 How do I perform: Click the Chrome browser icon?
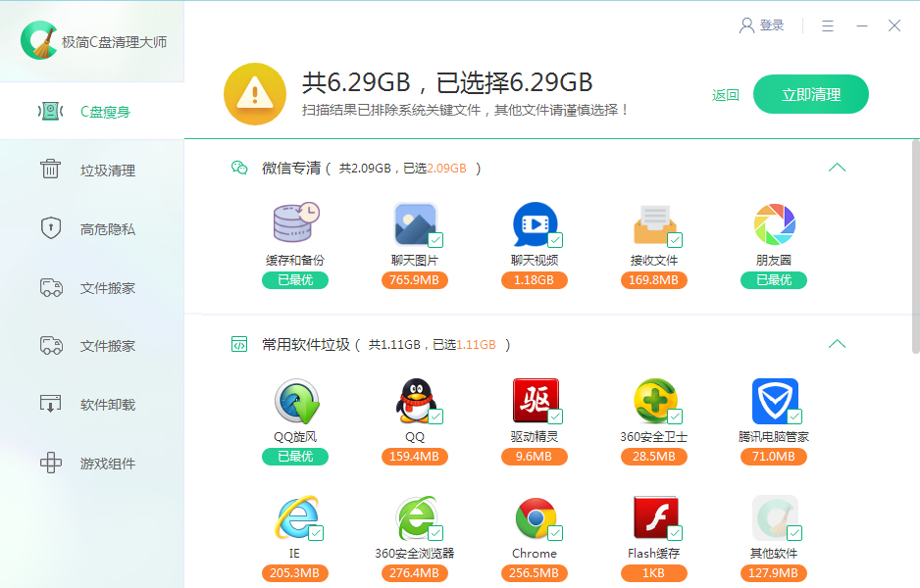point(535,517)
